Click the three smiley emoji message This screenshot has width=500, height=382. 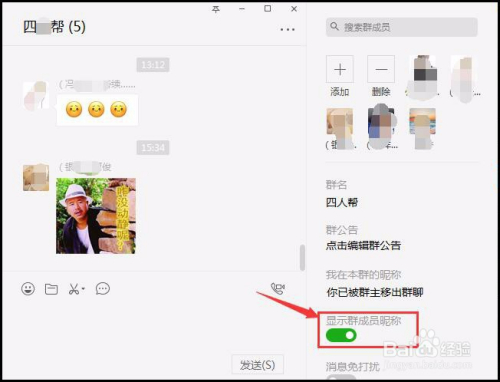pyautogui.click(x=97, y=110)
